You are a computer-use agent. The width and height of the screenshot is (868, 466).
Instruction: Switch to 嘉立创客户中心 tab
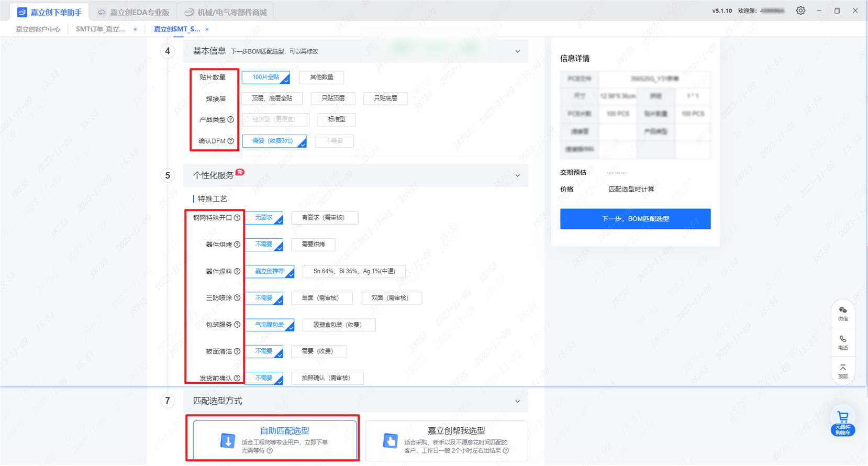(x=38, y=29)
